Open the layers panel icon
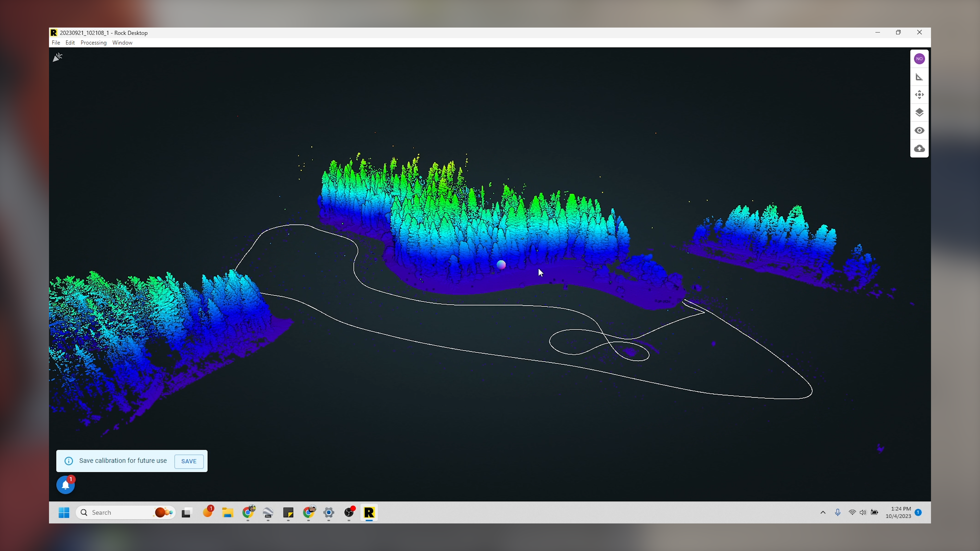 pyautogui.click(x=919, y=112)
